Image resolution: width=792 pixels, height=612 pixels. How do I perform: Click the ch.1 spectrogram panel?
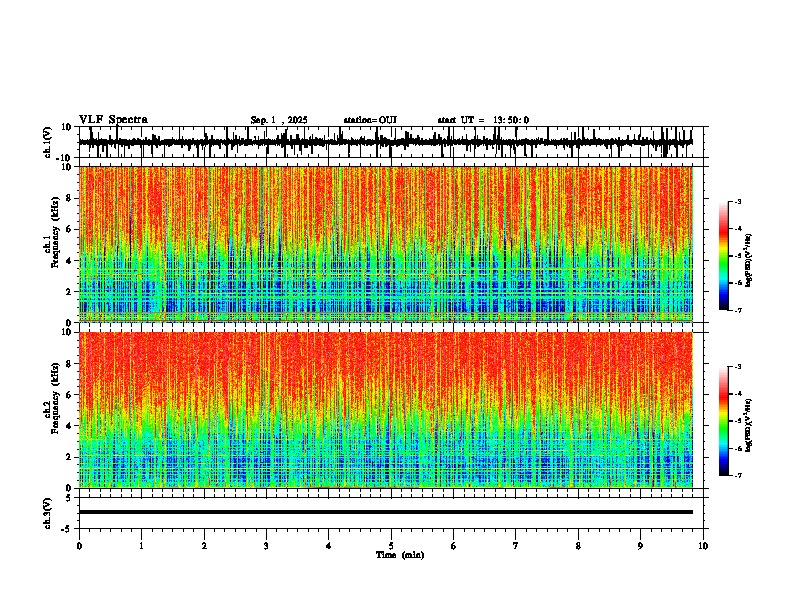pos(385,244)
